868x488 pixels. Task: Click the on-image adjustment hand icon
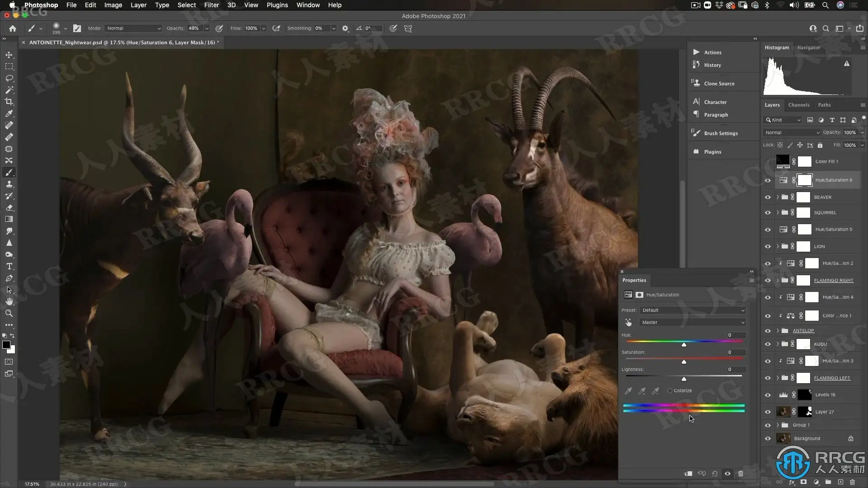pos(628,322)
